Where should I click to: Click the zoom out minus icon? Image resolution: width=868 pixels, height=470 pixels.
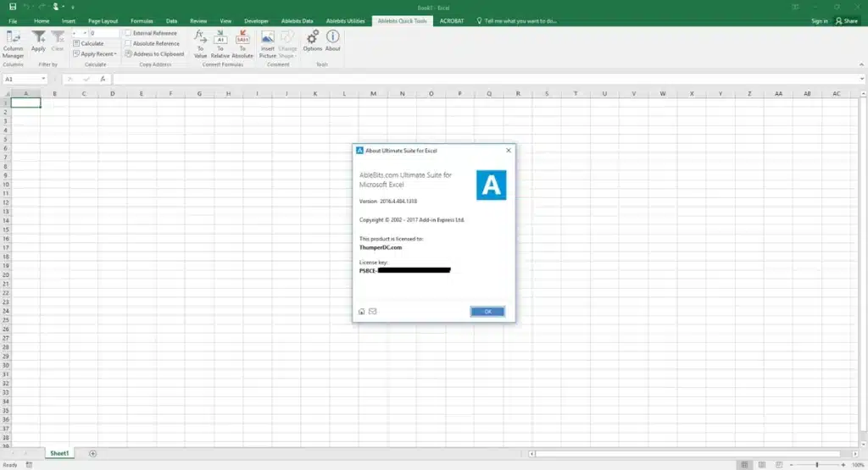791,465
